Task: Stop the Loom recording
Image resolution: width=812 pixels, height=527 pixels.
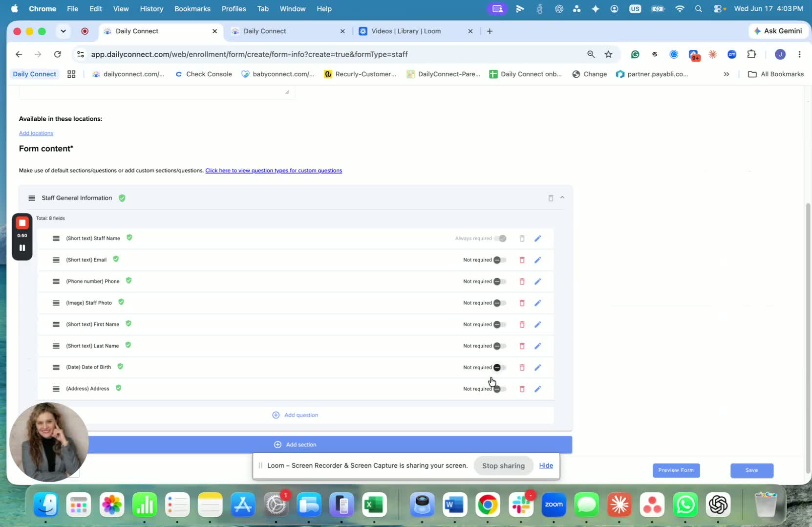Action: click(22, 223)
